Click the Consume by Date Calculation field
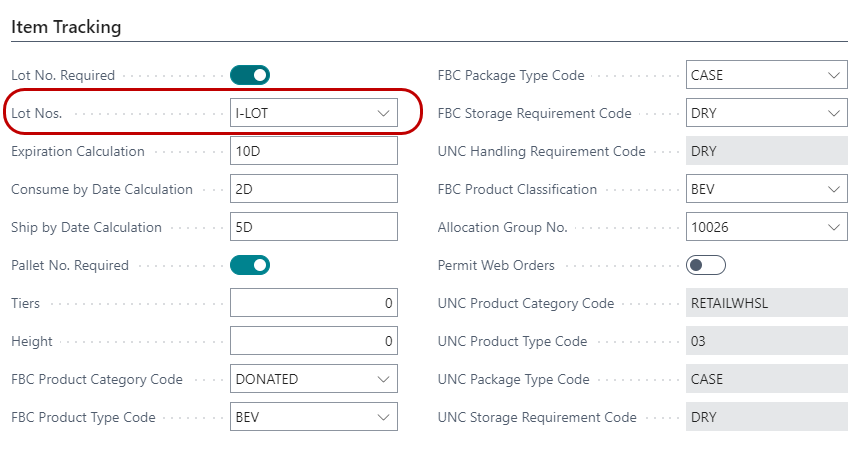 click(313, 190)
